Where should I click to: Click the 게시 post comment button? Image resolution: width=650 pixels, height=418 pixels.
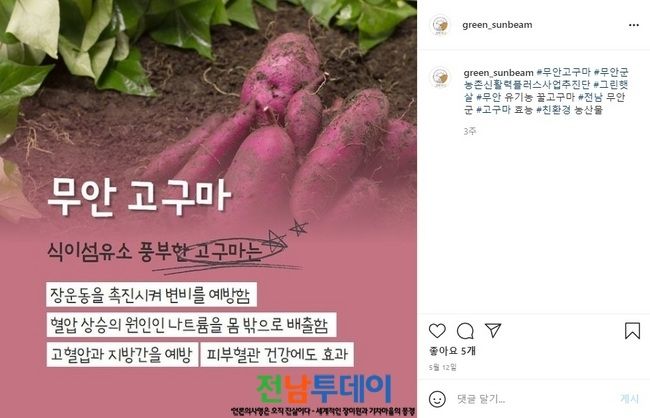tap(629, 399)
